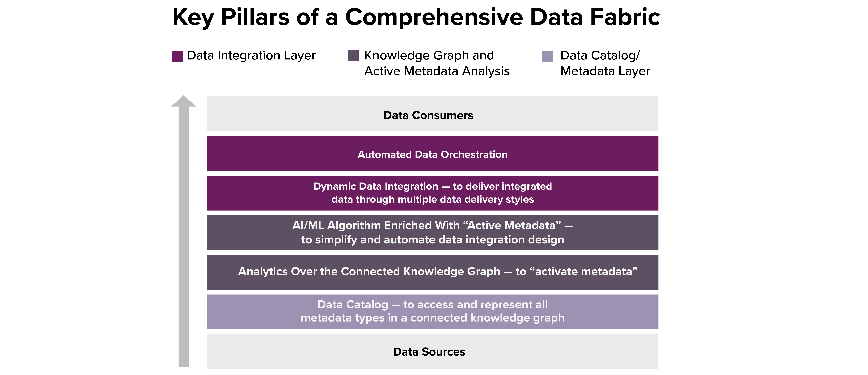Click the light purple Data Catalog legend swatch
868x375 pixels.
pos(547,56)
